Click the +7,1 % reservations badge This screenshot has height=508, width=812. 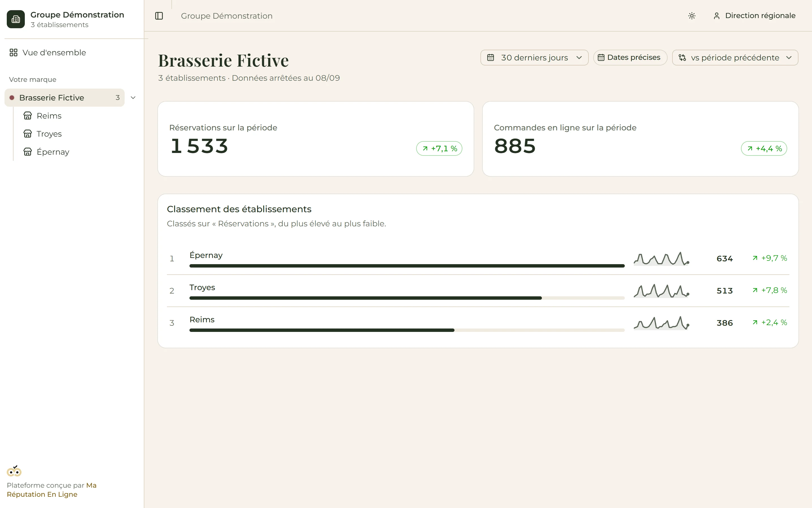439,148
